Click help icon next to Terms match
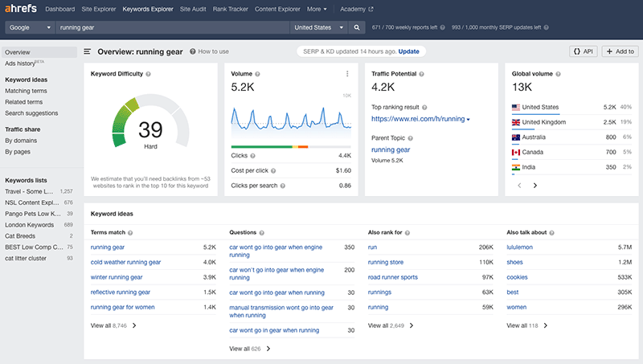The height and width of the screenshot is (364, 643). click(x=130, y=233)
